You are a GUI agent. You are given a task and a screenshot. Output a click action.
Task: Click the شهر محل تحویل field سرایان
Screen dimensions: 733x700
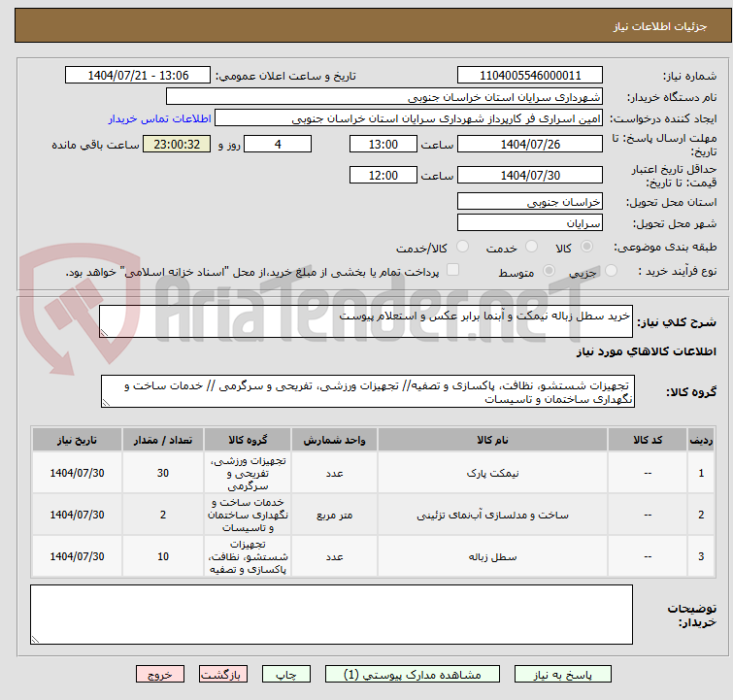[x=530, y=222]
